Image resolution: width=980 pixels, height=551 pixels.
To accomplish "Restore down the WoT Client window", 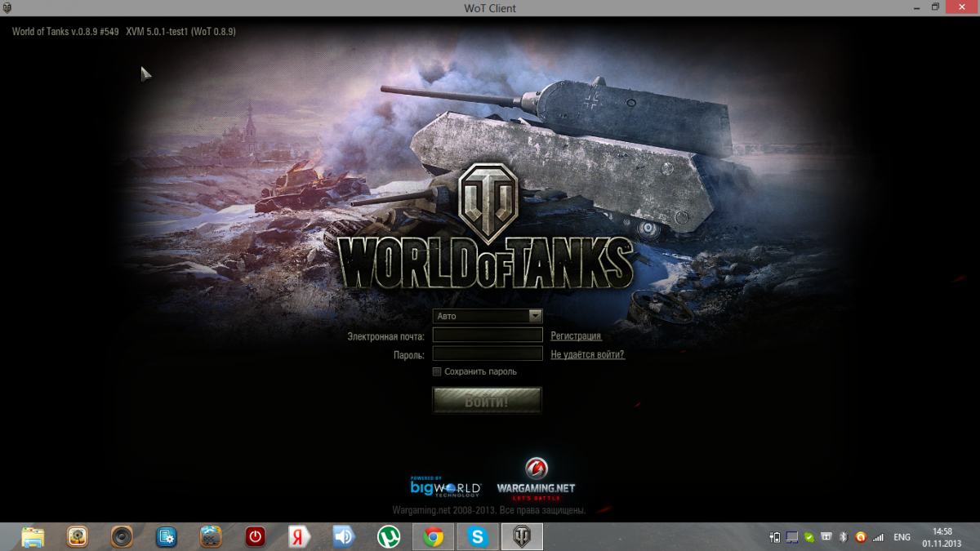I will point(936,7).
